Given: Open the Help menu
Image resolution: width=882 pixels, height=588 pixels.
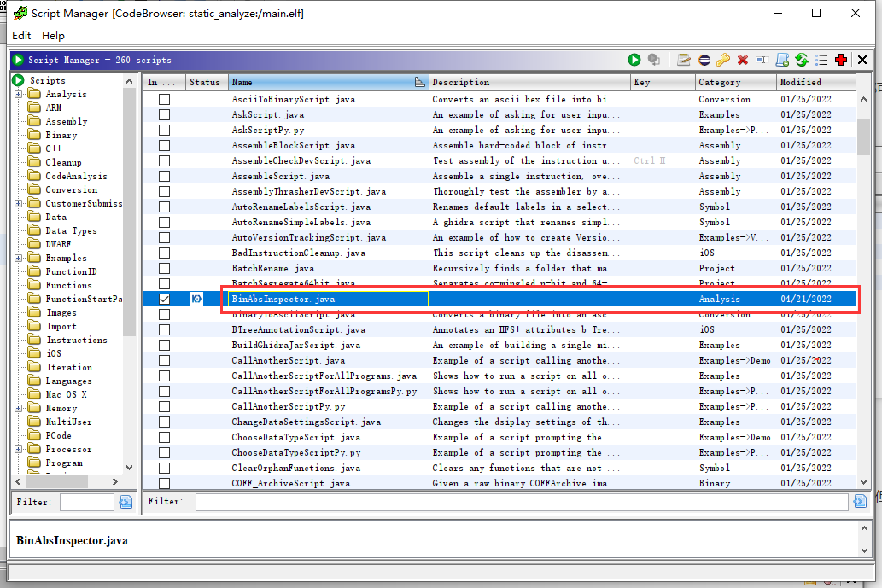Looking at the screenshot, I should pyautogui.click(x=53, y=35).
